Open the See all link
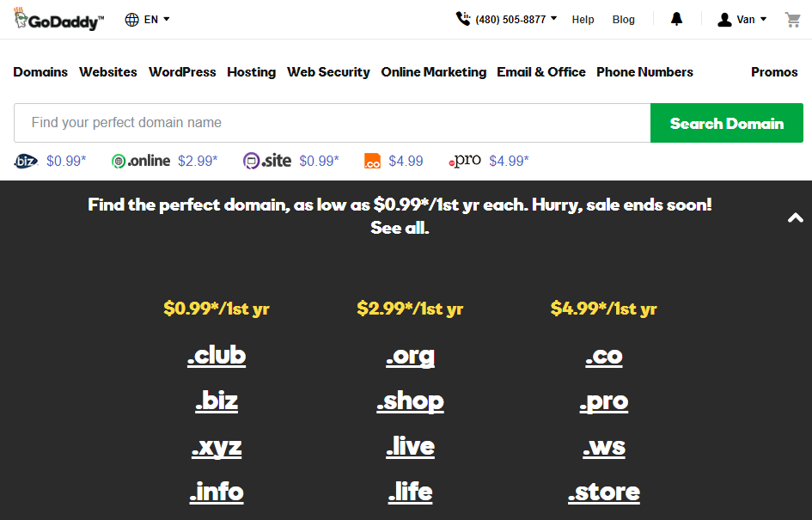Screen dimensions: 812x520 (x=400, y=228)
